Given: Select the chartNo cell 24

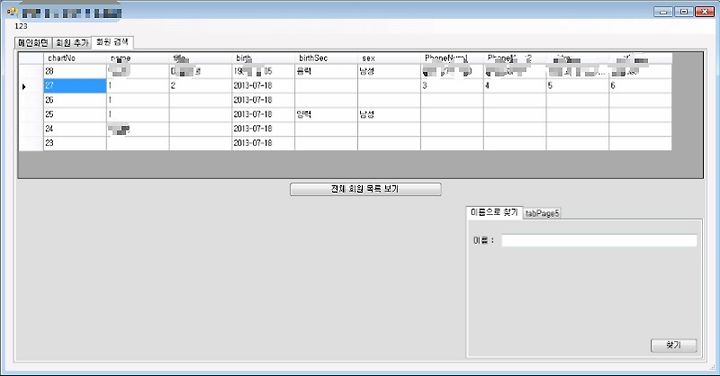Looking at the screenshot, I should [75, 129].
